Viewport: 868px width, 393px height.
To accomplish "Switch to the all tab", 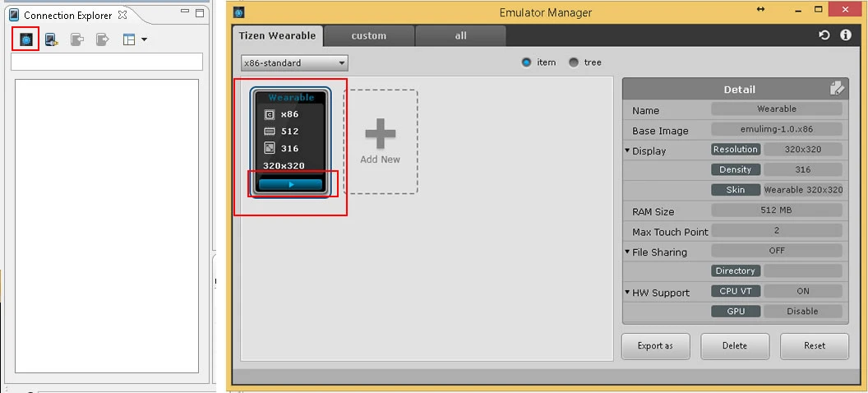I will 460,36.
